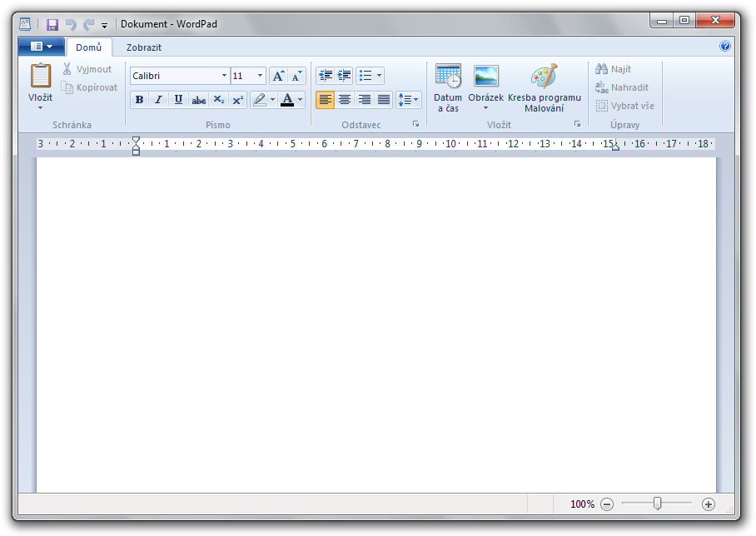Screen dimensions: 756x536
Task: Toggle subscript formatting
Action: pyautogui.click(x=218, y=100)
